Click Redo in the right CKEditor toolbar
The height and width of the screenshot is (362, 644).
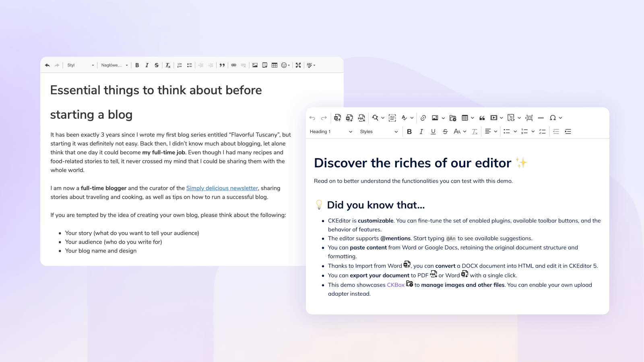324,118
